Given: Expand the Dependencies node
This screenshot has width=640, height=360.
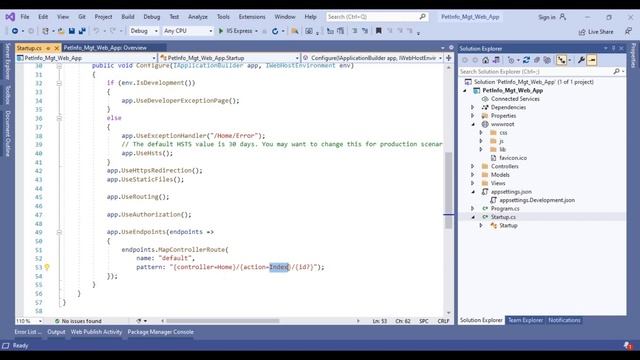Looking at the screenshot, I should click(473, 107).
